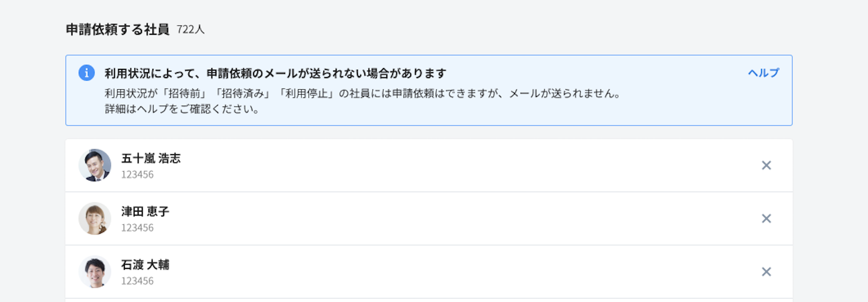Click the bold banner title about メール
Image resolution: width=868 pixels, height=302 pixels.
(275, 73)
